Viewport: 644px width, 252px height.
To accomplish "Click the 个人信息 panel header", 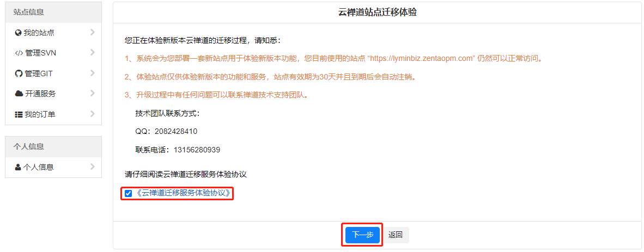I will (53, 147).
